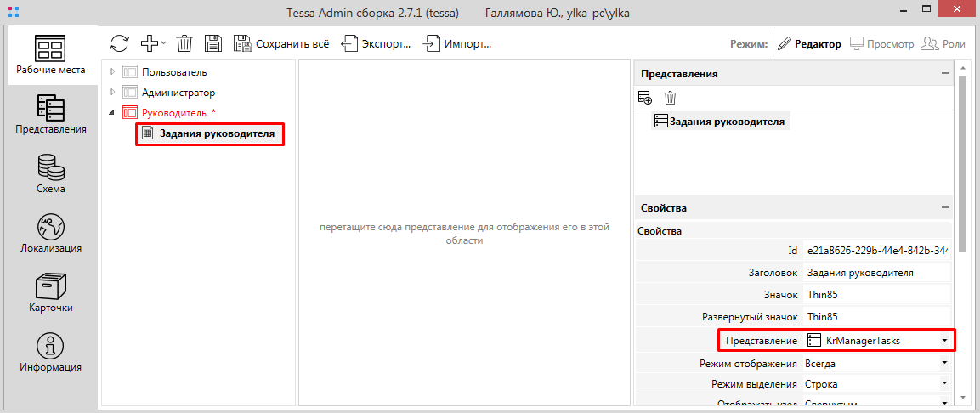Click the Refresh icon in toolbar

[120, 43]
